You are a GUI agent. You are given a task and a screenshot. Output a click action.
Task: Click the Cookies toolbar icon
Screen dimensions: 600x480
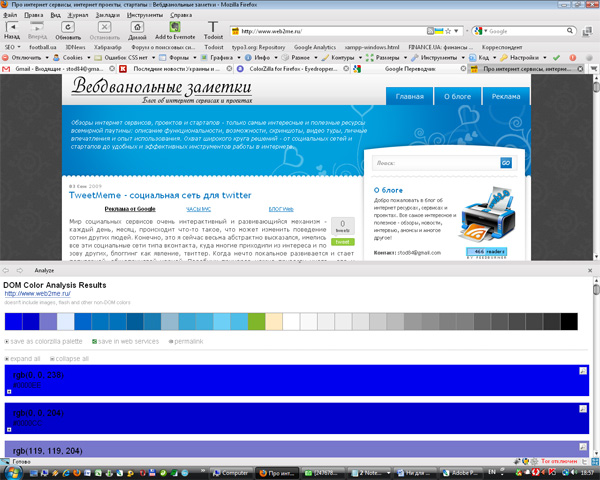click(56, 58)
